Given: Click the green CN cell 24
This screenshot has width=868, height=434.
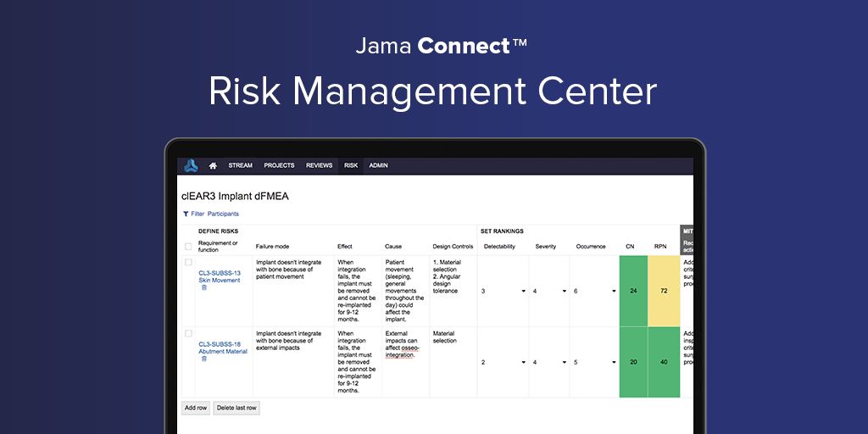Looking at the screenshot, I should pos(633,291).
